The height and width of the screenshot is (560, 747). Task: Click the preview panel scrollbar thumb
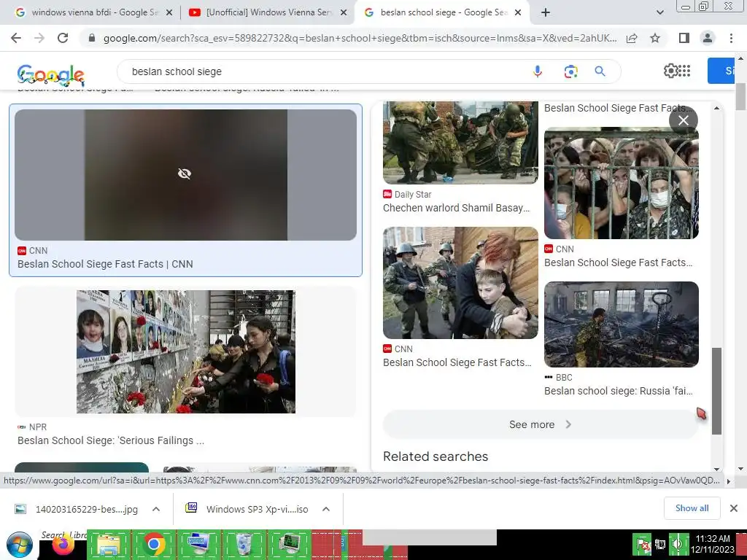pyautogui.click(x=716, y=391)
